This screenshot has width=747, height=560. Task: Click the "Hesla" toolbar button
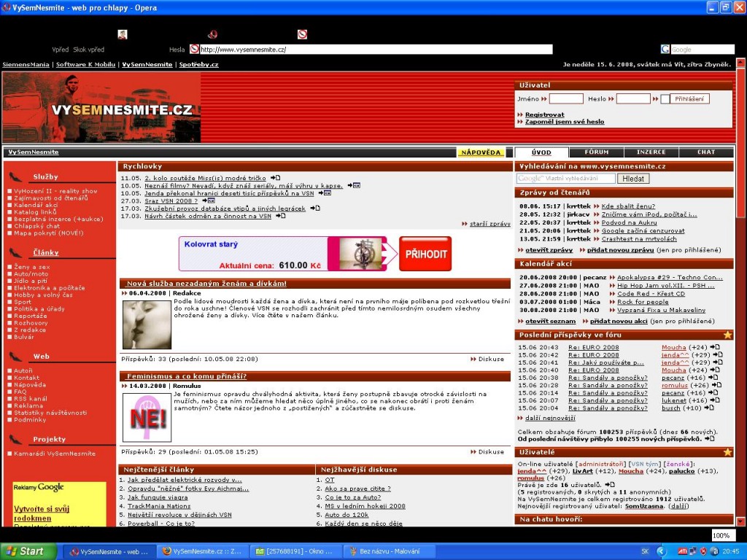pyautogui.click(x=177, y=50)
